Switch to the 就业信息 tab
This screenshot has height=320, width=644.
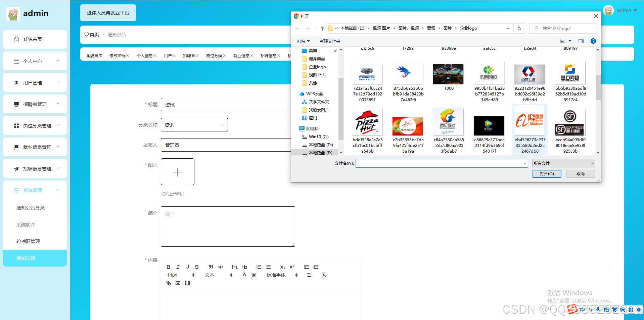coord(241,55)
